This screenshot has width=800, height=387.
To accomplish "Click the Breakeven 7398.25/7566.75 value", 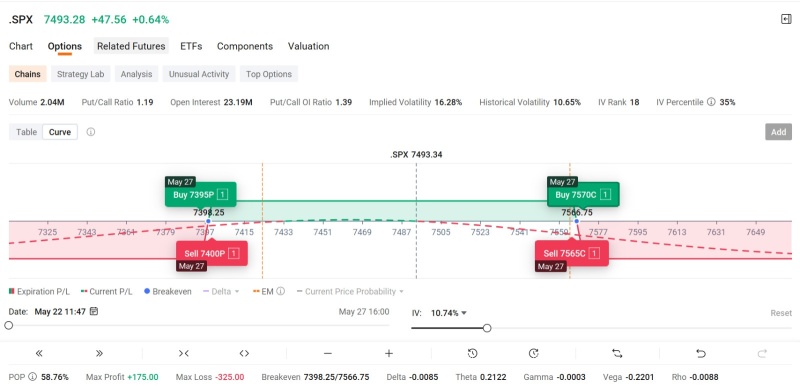I will coord(336,377).
